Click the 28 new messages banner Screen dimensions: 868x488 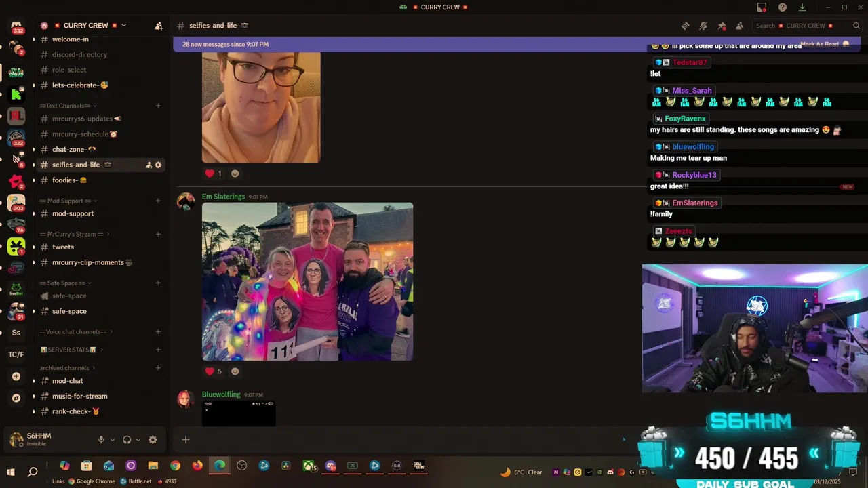coord(225,45)
